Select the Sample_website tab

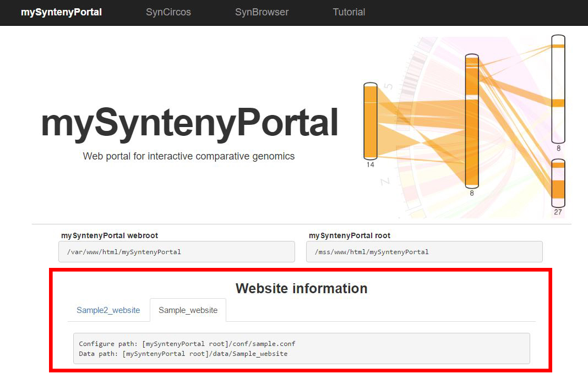[x=188, y=310]
